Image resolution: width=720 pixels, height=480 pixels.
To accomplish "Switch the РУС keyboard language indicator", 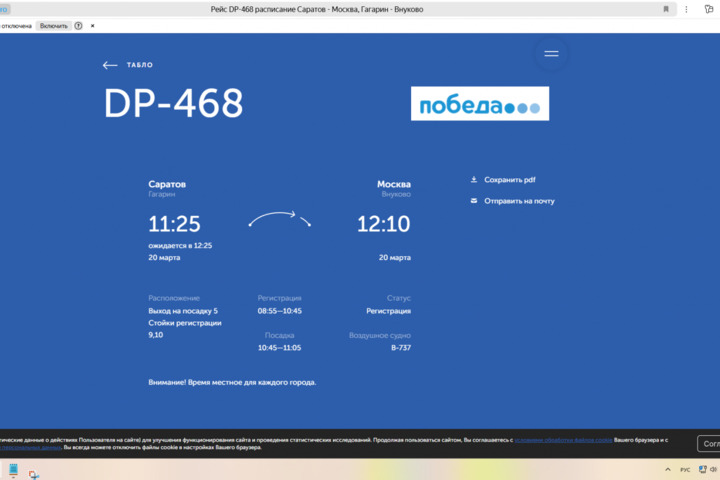I will [685, 469].
